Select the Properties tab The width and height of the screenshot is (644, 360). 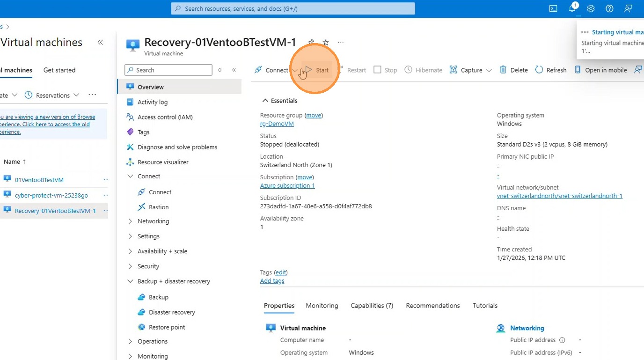[279, 305]
